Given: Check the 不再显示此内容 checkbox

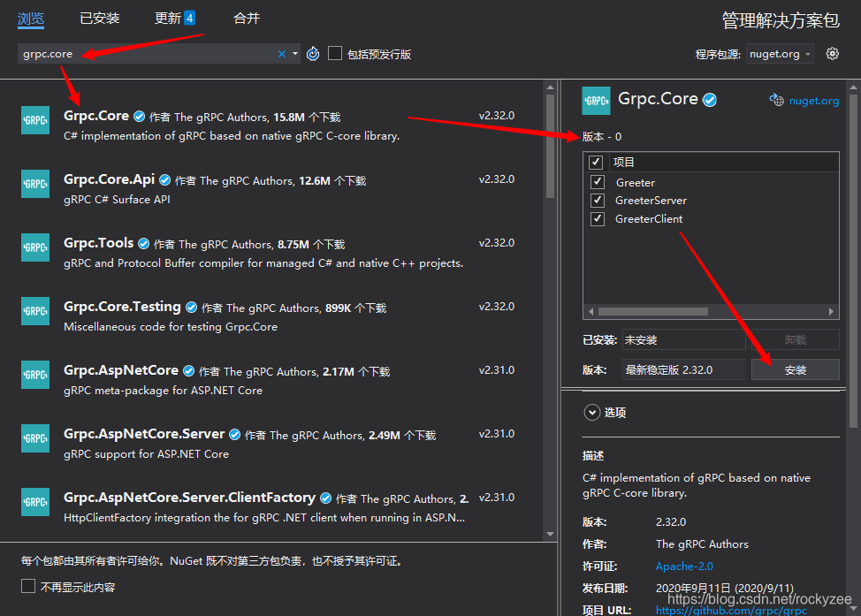Looking at the screenshot, I should tap(28, 586).
